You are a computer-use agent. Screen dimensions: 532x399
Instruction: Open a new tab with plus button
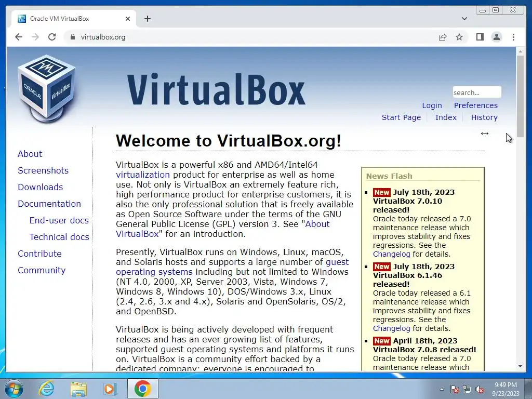tap(147, 19)
